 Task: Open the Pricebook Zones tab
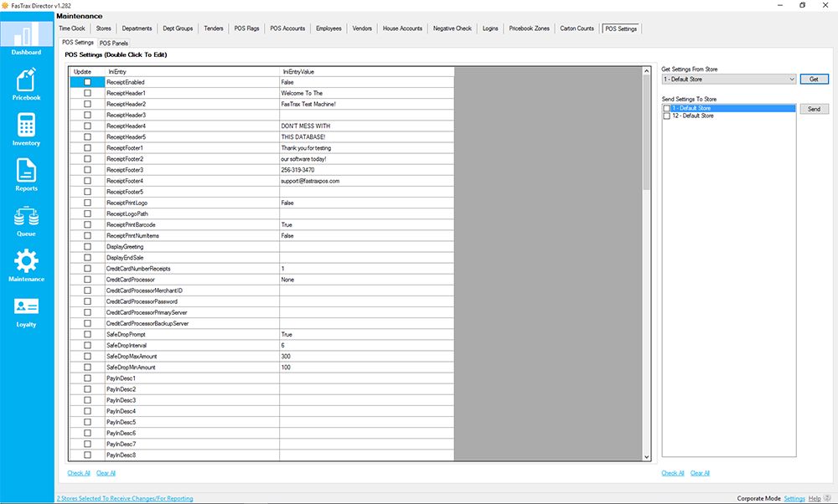(x=529, y=28)
